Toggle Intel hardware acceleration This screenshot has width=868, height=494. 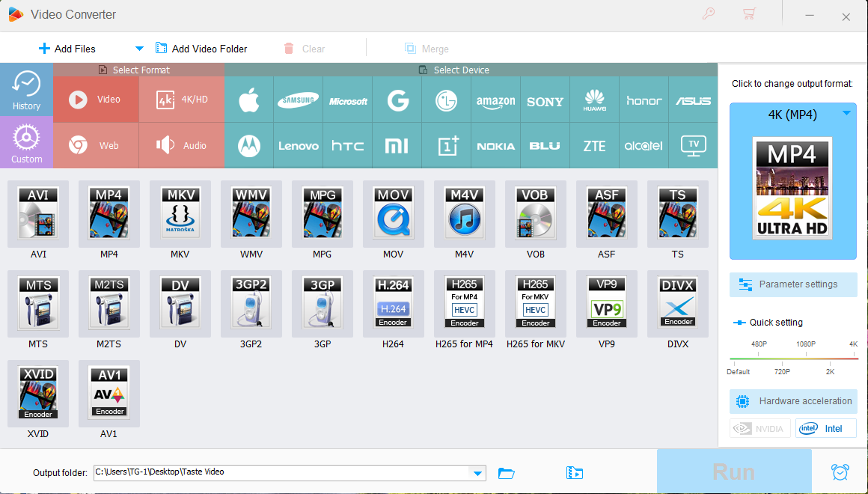(826, 429)
